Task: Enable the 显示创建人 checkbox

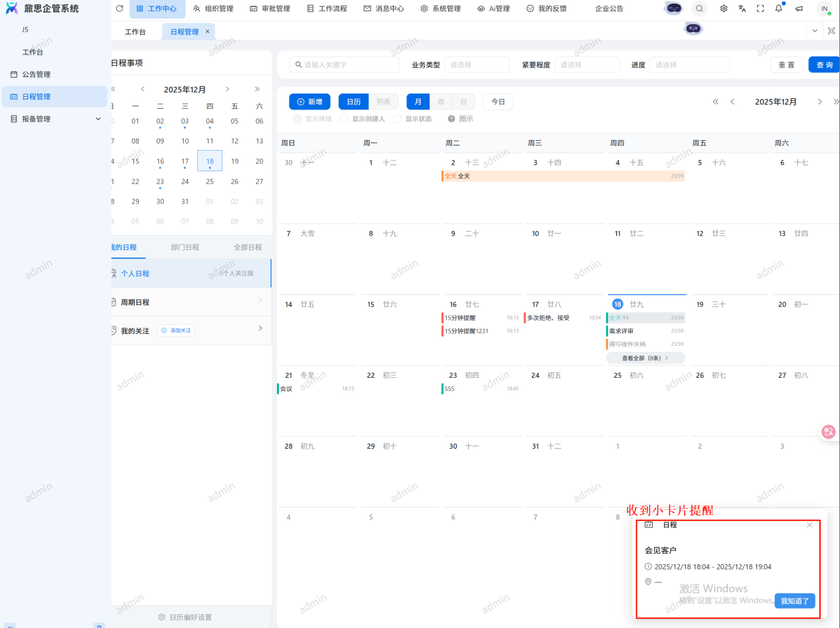Action: coord(344,119)
